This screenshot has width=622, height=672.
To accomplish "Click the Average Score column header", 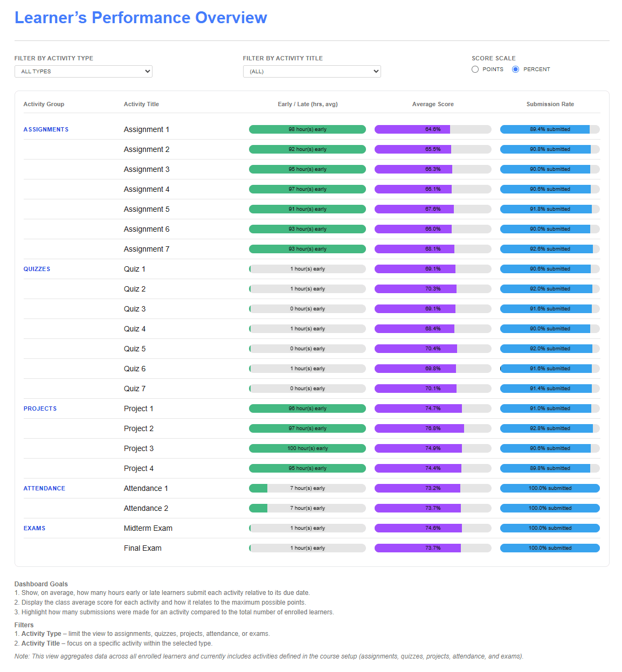I will pos(433,104).
